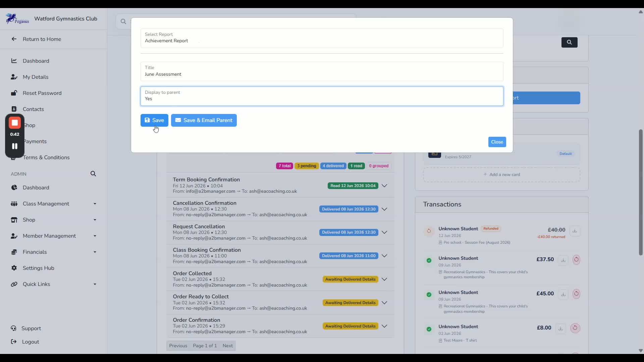
Task: Expand Quick Links menu
Action: (54, 284)
